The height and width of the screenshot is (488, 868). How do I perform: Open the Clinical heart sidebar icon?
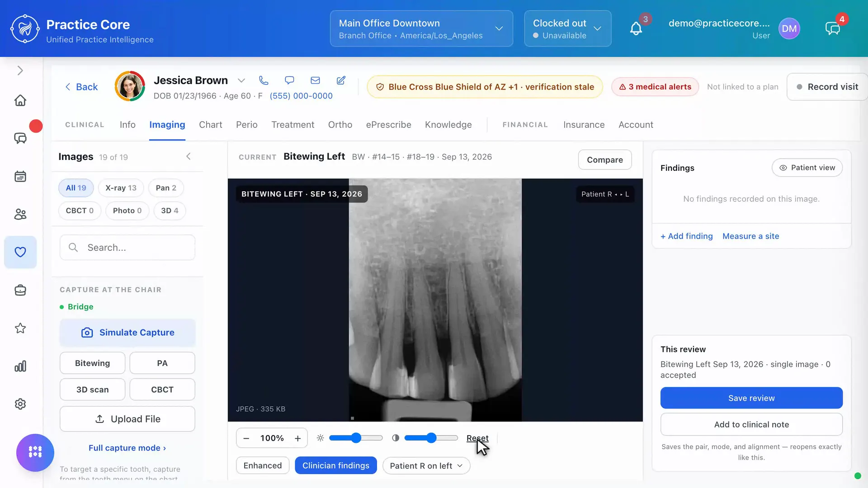pyautogui.click(x=20, y=252)
